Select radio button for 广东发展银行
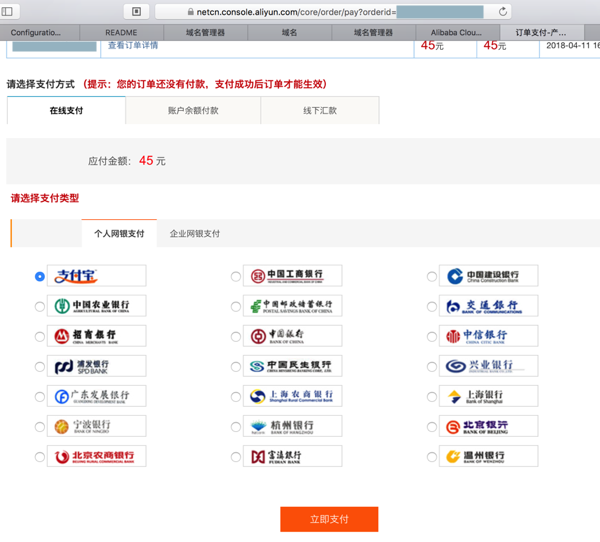The height and width of the screenshot is (542, 600). (39, 397)
